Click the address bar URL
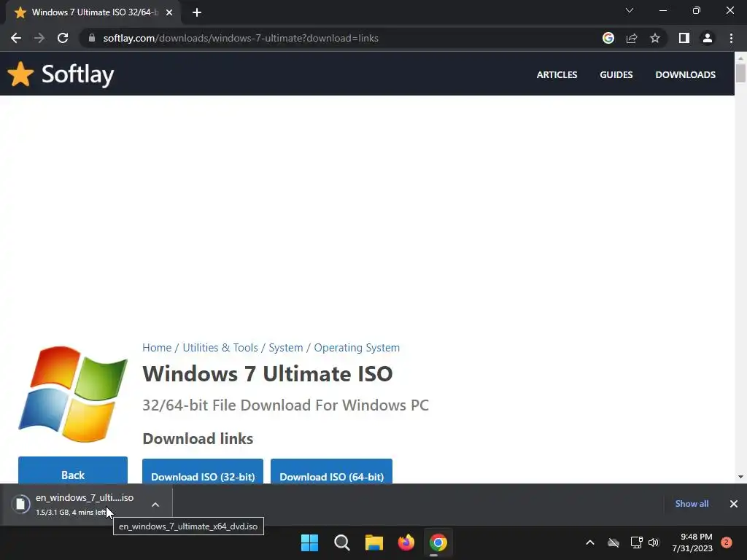The height and width of the screenshot is (560, 747). coord(241,38)
